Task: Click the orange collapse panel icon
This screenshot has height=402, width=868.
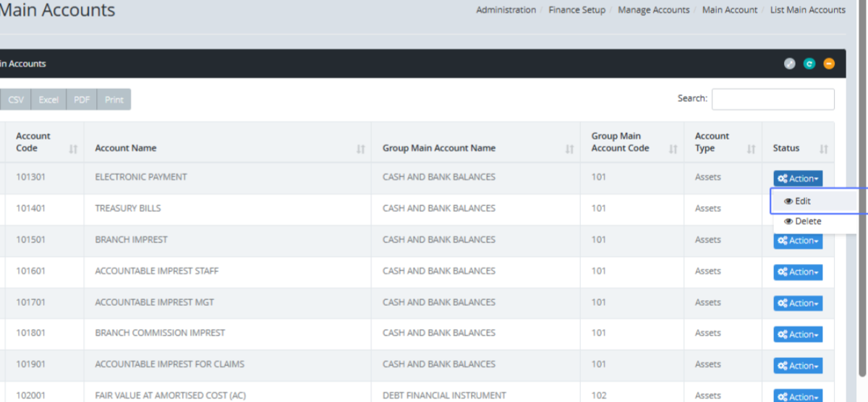Action: pos(829,64)
